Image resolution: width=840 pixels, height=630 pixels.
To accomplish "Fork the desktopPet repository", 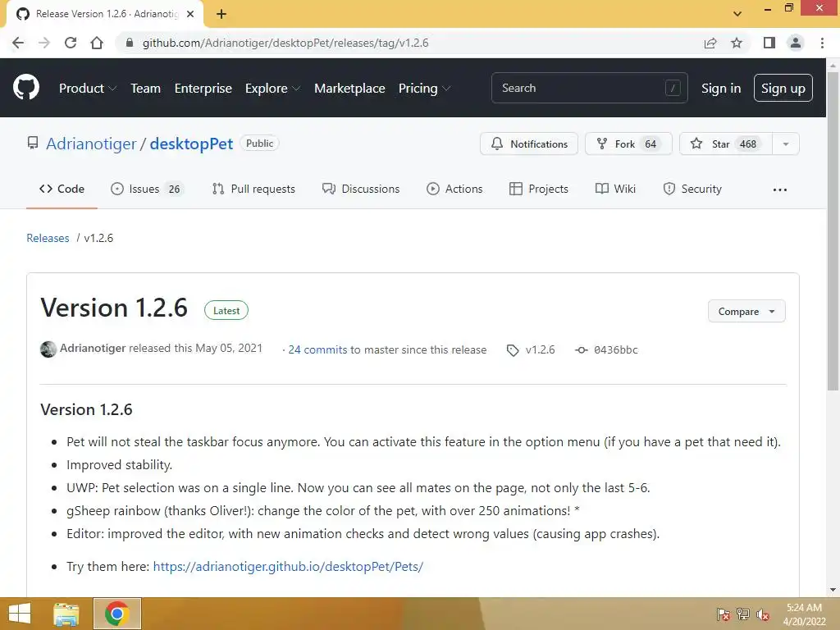I will [628, 144].
